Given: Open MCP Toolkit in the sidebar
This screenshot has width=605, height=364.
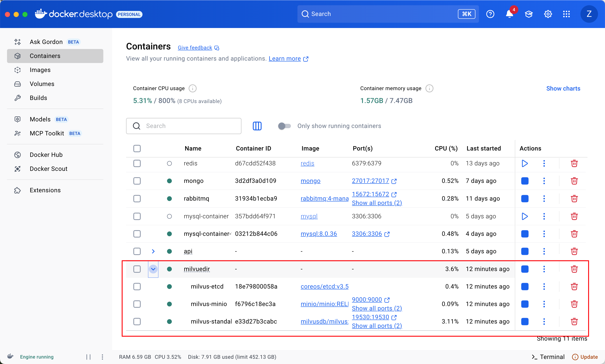Looking at the screenshot, I should tap(55, 133).
